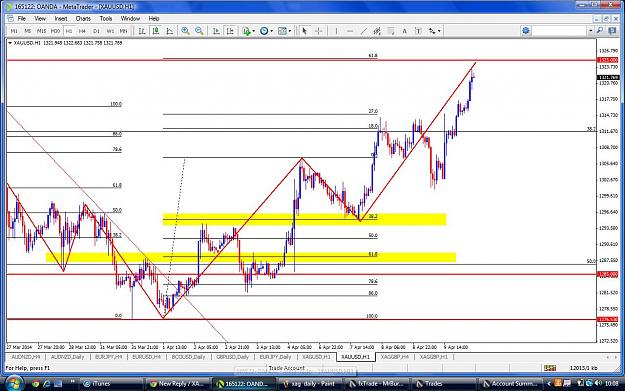Expand the templates dropdown arrow
Screen dimensions: 625x391
click(290, 31)
